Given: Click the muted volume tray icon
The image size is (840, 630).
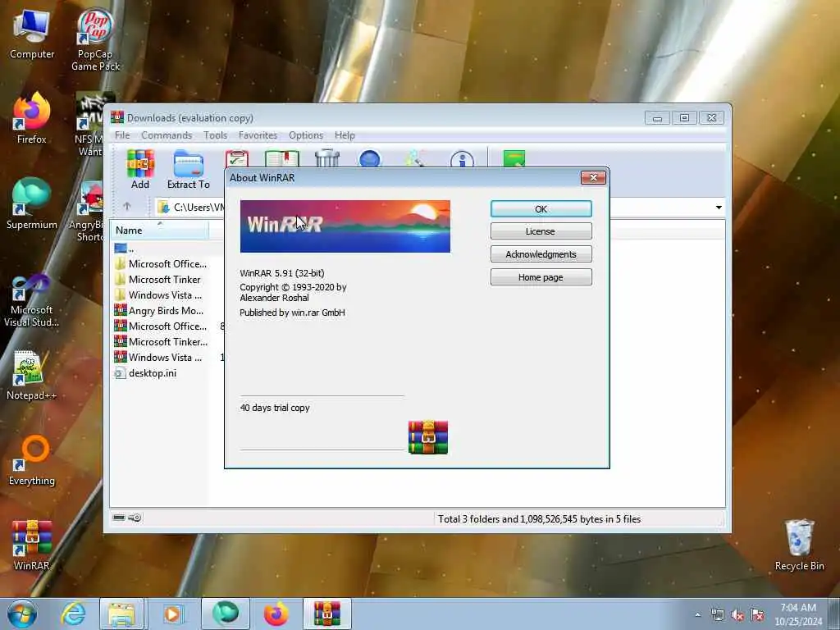Looking at the screenshot, I should pyautogui.click(x=737, y=615).
